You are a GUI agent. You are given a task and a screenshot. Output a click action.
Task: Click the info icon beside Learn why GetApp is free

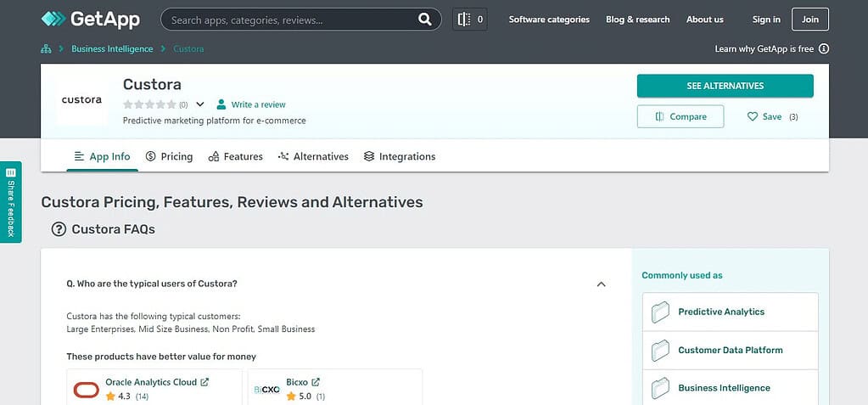coord(824,48)
